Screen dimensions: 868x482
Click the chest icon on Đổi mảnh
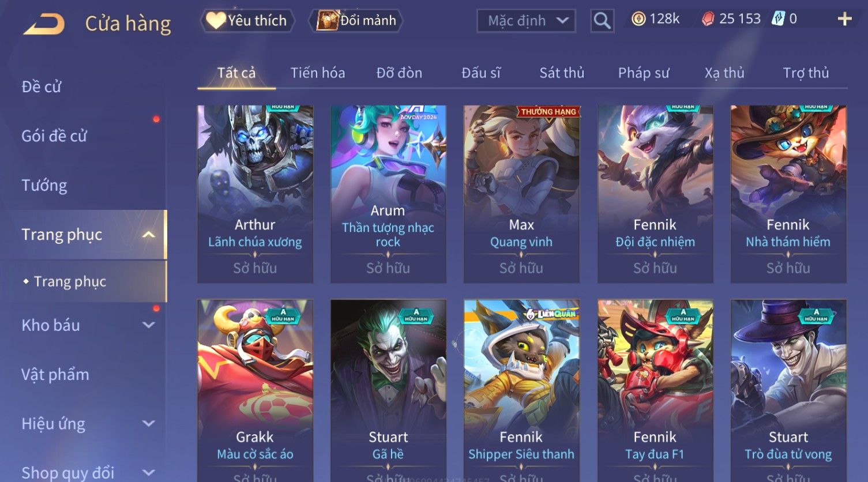click(x=327, y=21)
